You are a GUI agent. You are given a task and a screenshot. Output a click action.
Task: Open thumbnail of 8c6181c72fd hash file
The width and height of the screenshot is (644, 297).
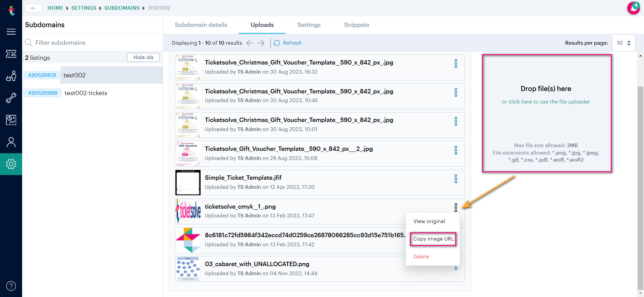click(188, 240)
